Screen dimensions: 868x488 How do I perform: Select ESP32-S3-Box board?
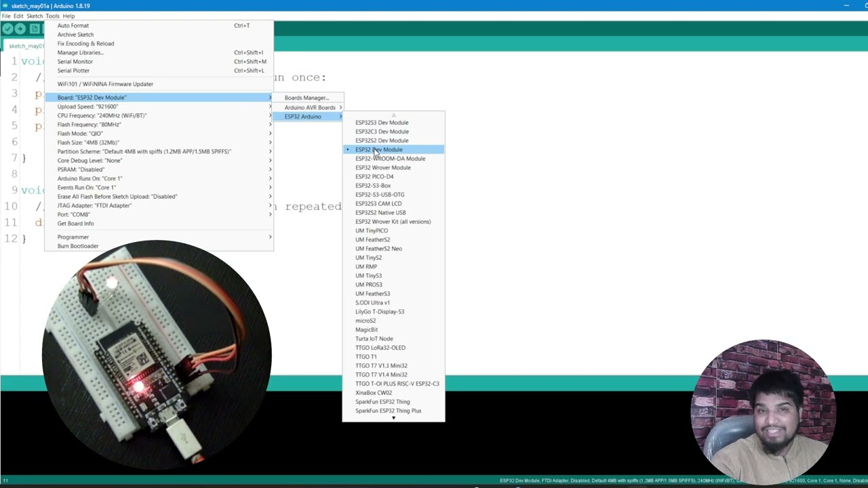click(x=393, y=186)
